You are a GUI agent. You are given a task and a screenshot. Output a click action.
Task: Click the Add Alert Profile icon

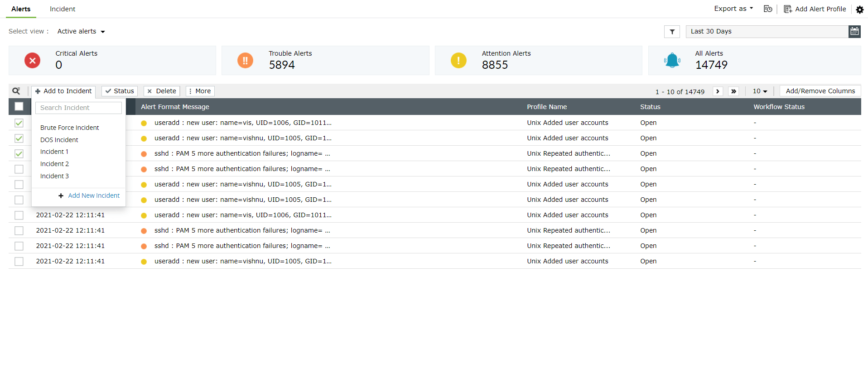pos(788,9)
